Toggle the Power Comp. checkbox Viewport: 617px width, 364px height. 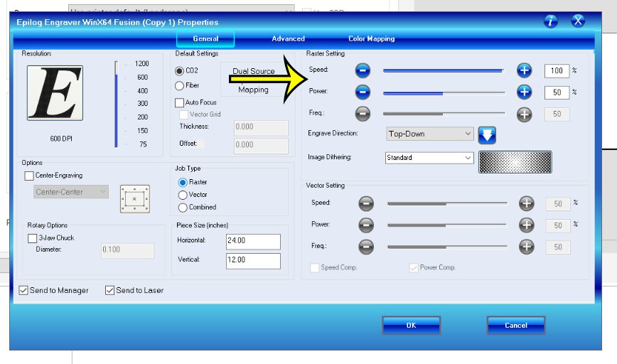414,268
